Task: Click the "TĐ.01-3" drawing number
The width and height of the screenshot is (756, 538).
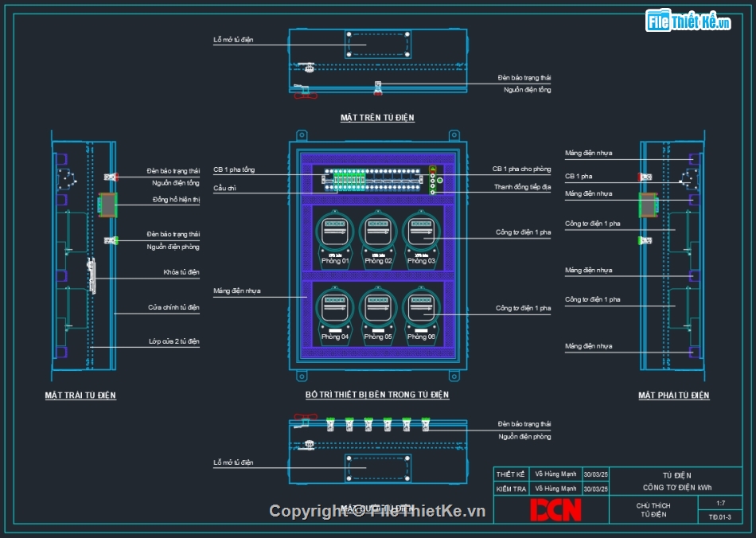Action: (x=720, y=517)
